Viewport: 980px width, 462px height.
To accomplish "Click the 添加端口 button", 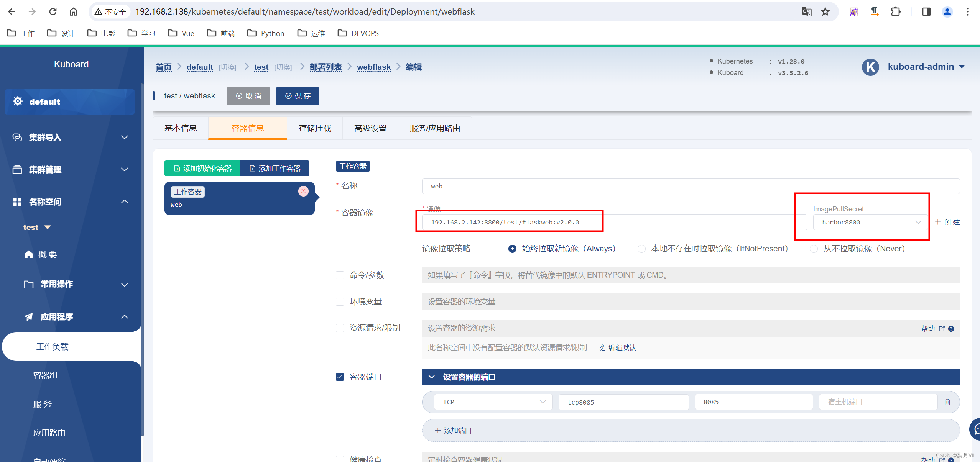I will 691,431.
